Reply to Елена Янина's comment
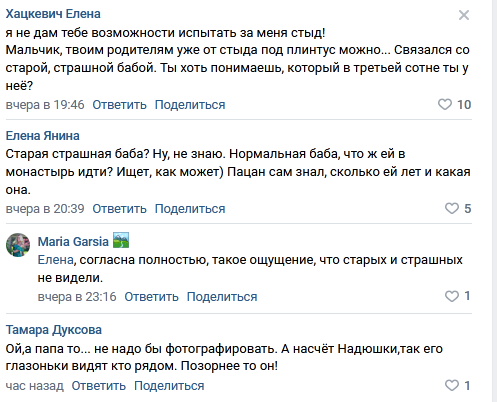The image size is (497, 402). click(119, 209)
